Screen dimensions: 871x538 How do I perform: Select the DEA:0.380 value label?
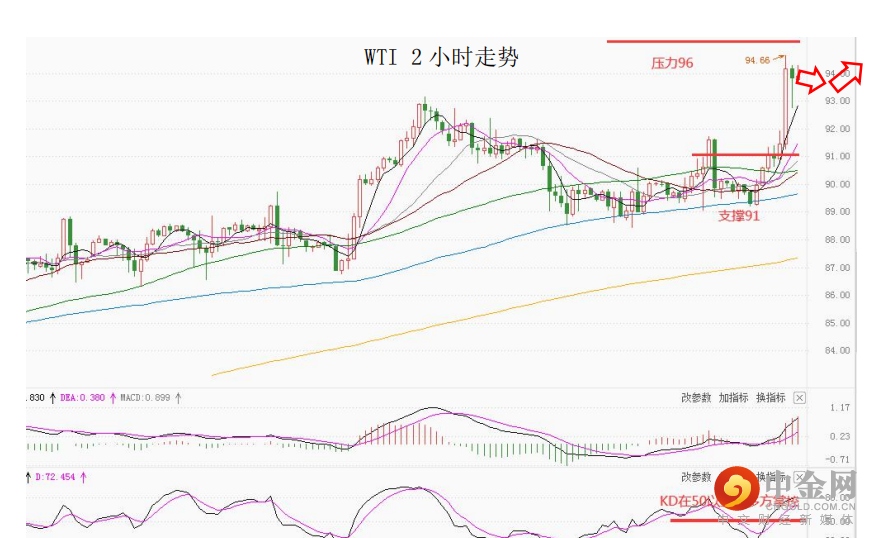pyautogui.click(x=82, y=398)
